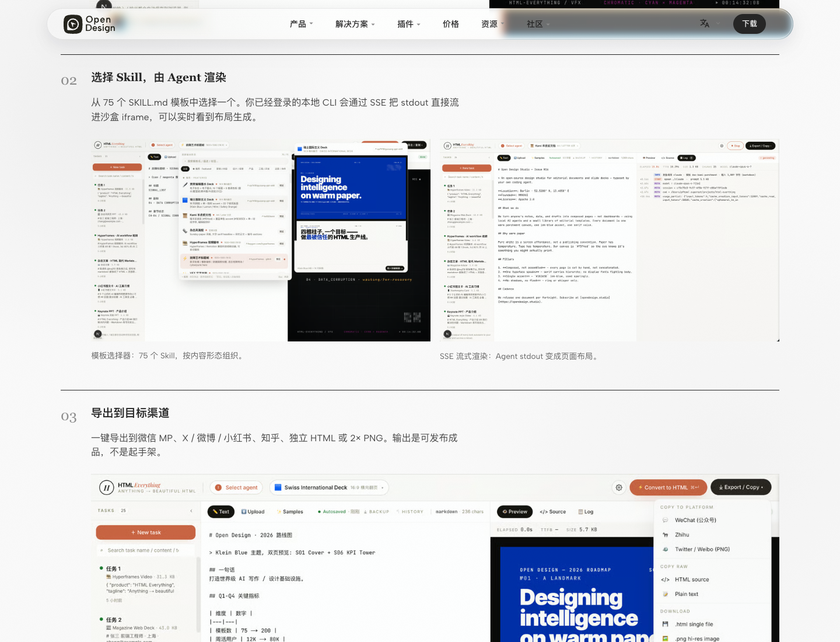Click the BACKUP download link
This screenshot has width=840, height=642.
pyautogui.click(x=376, y=512)
